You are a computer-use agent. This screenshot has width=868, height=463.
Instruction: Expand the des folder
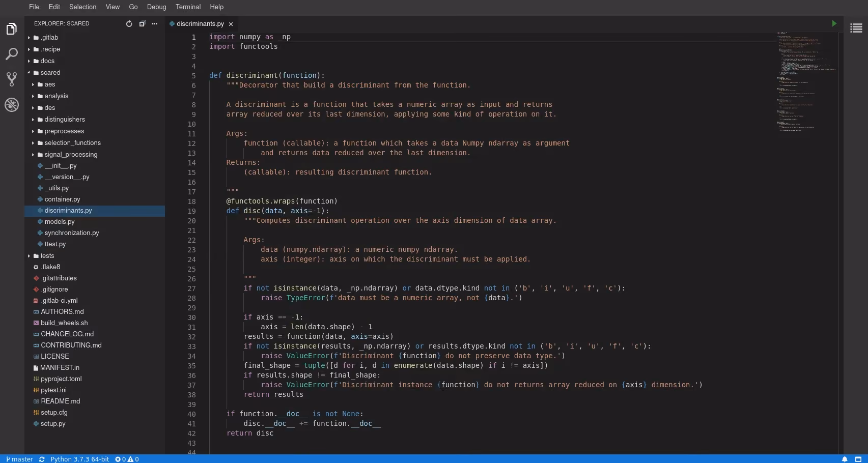pyautogui.click(x=95, y=108)
